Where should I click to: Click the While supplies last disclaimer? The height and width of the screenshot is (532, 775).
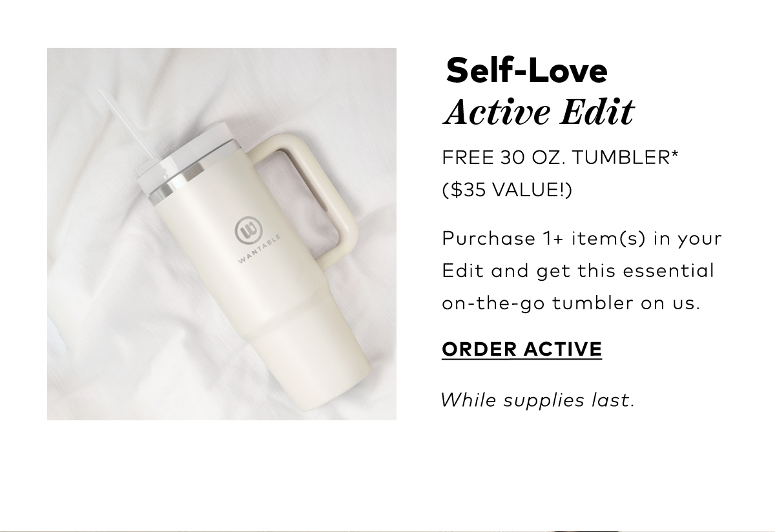click(537, 400)
